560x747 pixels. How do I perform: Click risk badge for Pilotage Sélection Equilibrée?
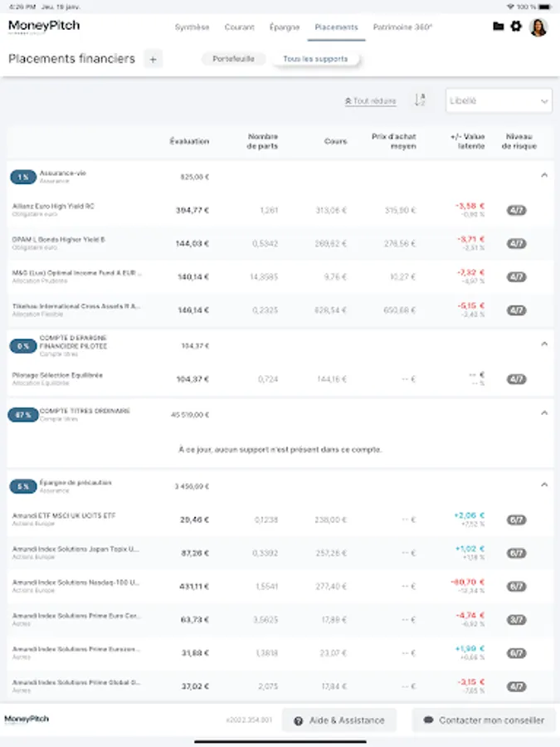pyautogui.click(x=517, y=379)
